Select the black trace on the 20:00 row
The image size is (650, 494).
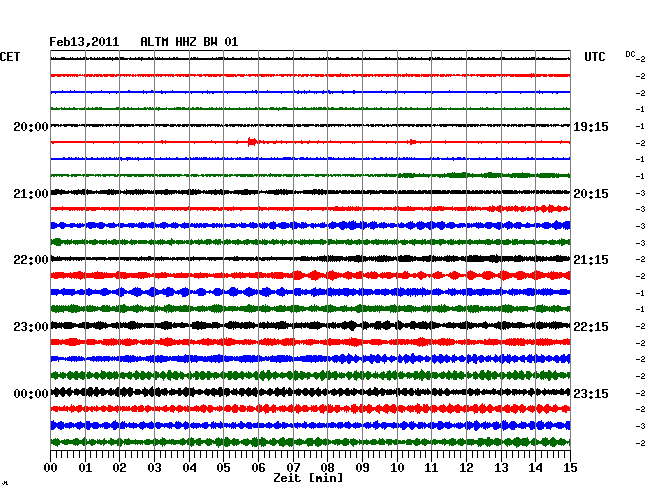[310, 125]
